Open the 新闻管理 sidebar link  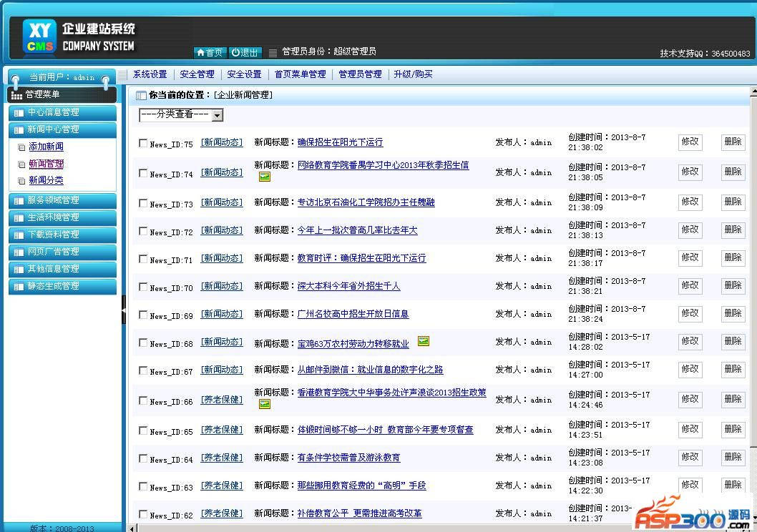tap(47, 164)
